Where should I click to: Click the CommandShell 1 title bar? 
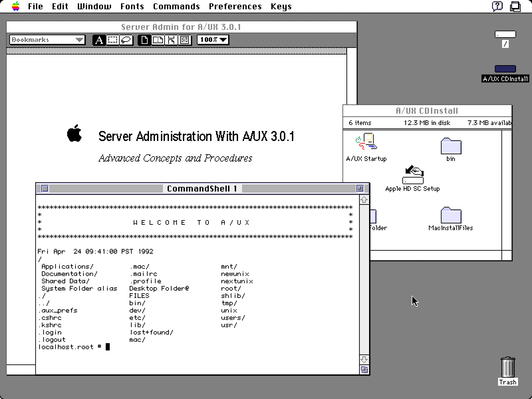click(202, 189)
